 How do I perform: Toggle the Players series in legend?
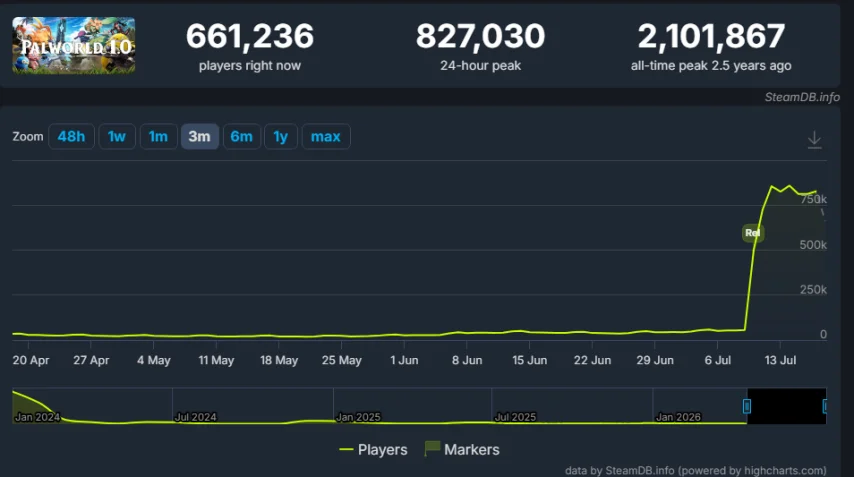coord(373,450)
